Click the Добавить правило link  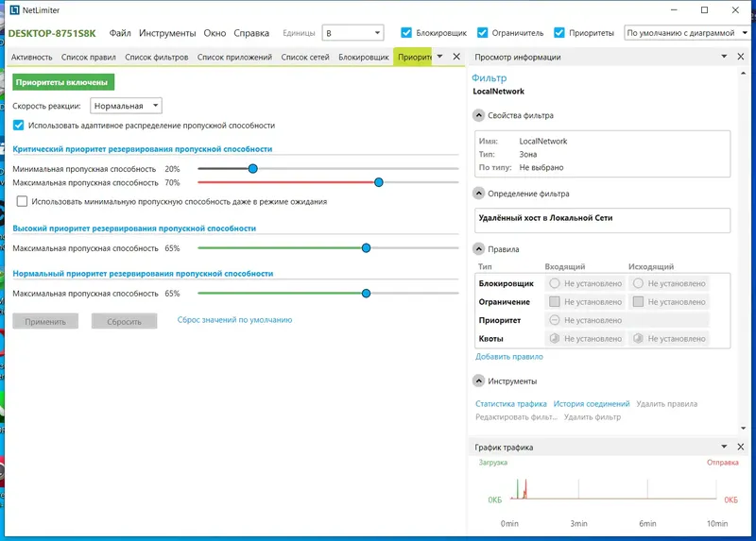pyautogui.click(x=508, y=357)
